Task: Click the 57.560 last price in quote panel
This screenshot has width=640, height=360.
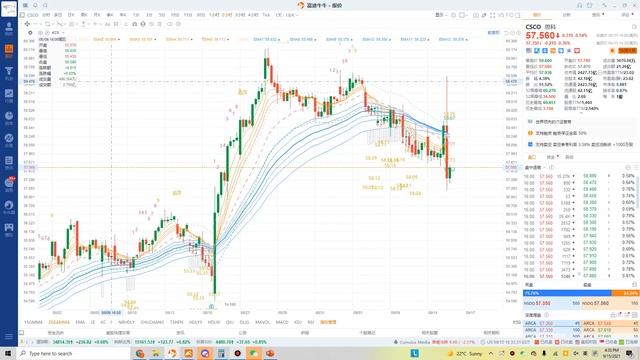Action: click(x=540, y=36)
